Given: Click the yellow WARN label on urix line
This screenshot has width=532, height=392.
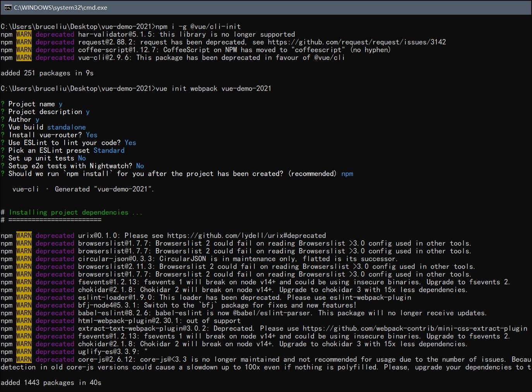Looking at the screenshot, I should (x=24, y=236).
